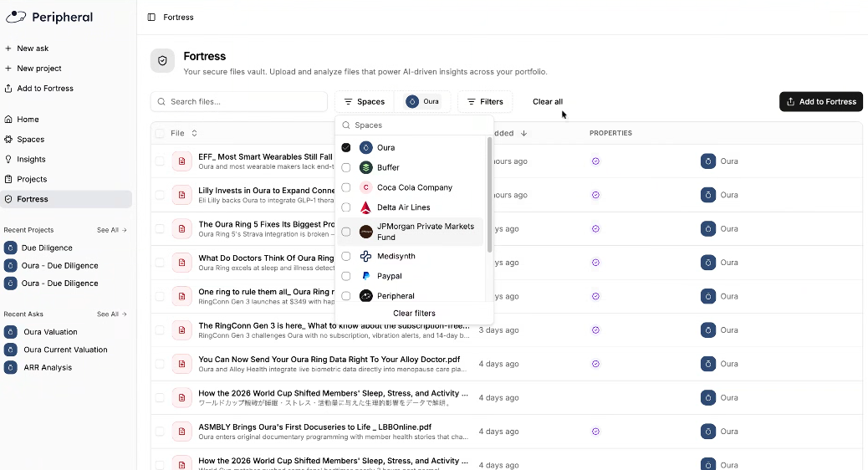Click the Oura filter chip next to Spaces
The height and width of the screenshot is (470, 868).
click(x=423, y=101)
